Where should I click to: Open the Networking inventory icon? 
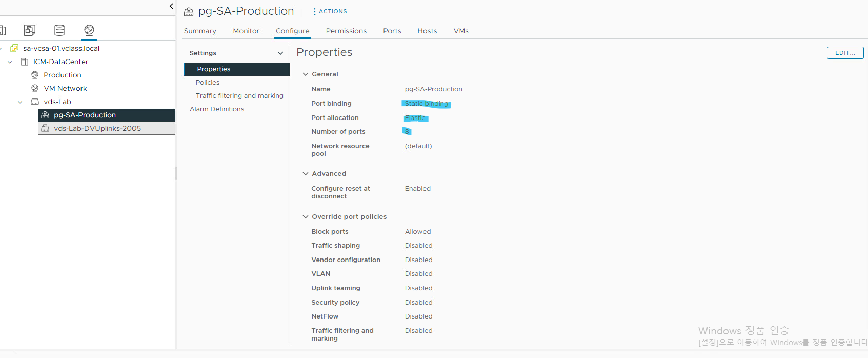89,30
